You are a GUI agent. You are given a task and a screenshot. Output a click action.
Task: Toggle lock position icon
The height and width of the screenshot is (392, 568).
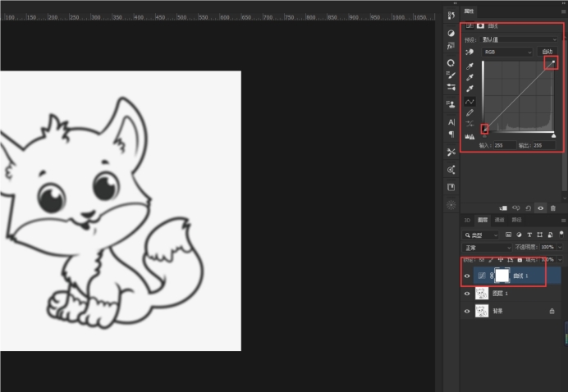[500, 260]
